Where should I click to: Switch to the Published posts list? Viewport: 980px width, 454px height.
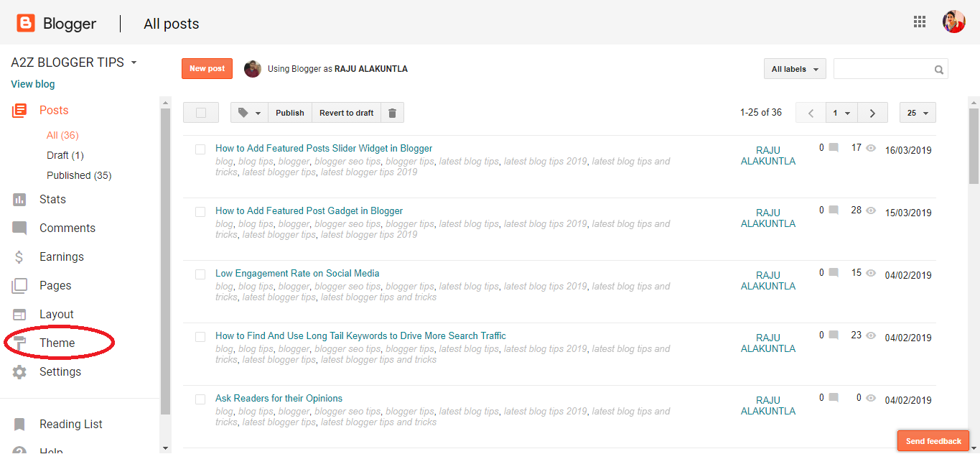[78, 175]
